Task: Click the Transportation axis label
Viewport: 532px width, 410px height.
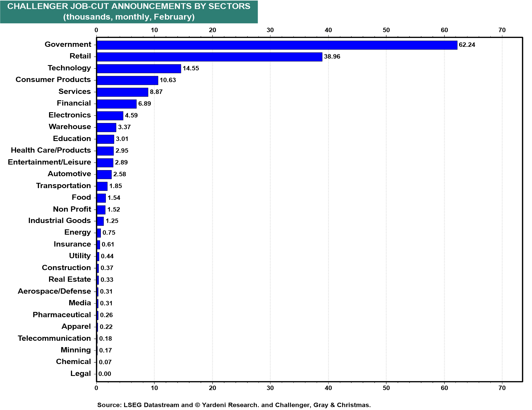Action: pos(63,186)
